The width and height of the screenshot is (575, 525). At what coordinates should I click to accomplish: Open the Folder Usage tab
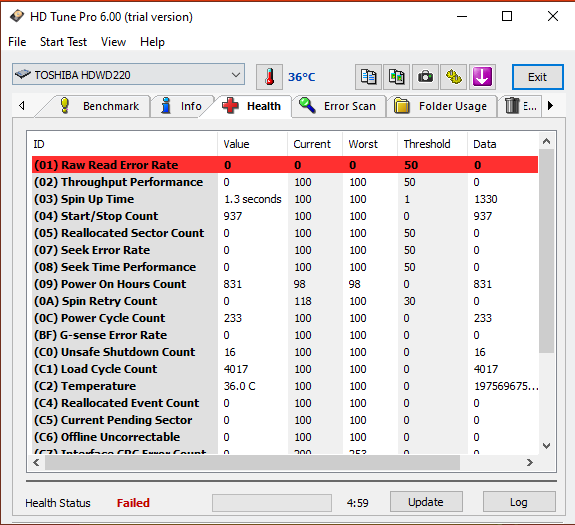[441, 106]
